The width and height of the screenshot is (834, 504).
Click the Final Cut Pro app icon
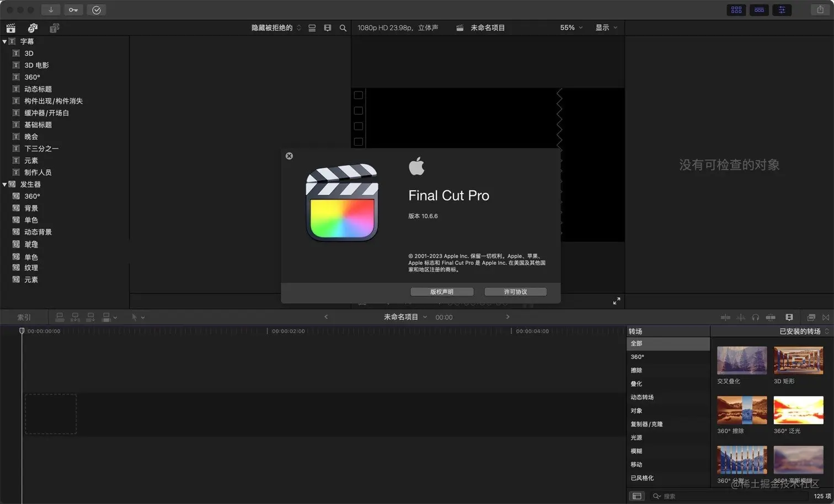[x=342, y=202]
